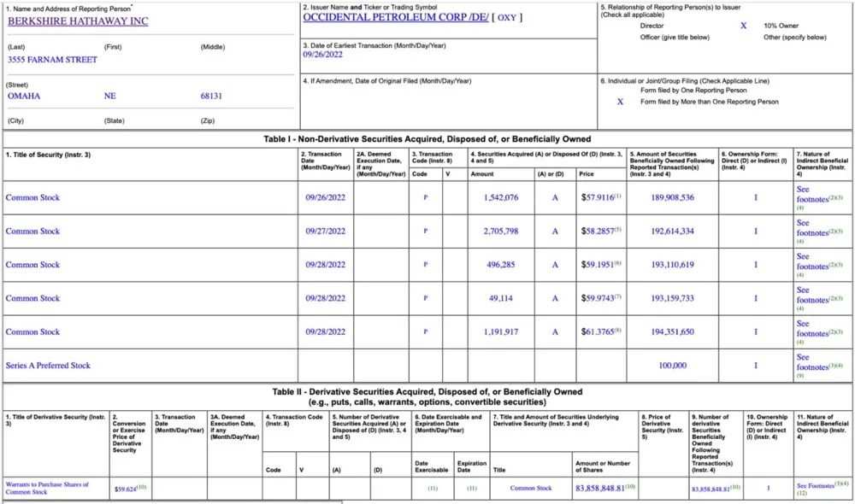Click transaction date in the 1,542,076 row
Screen dimensions: 855x504
coord(326,198)
